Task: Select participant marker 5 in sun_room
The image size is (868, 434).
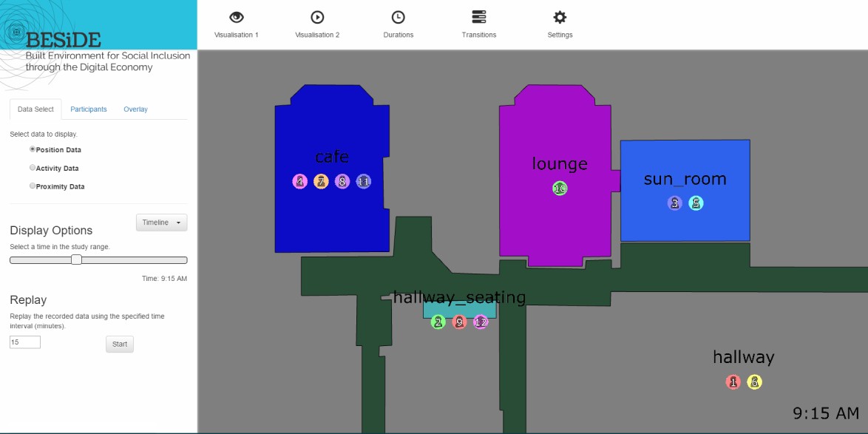Action: 696,203
